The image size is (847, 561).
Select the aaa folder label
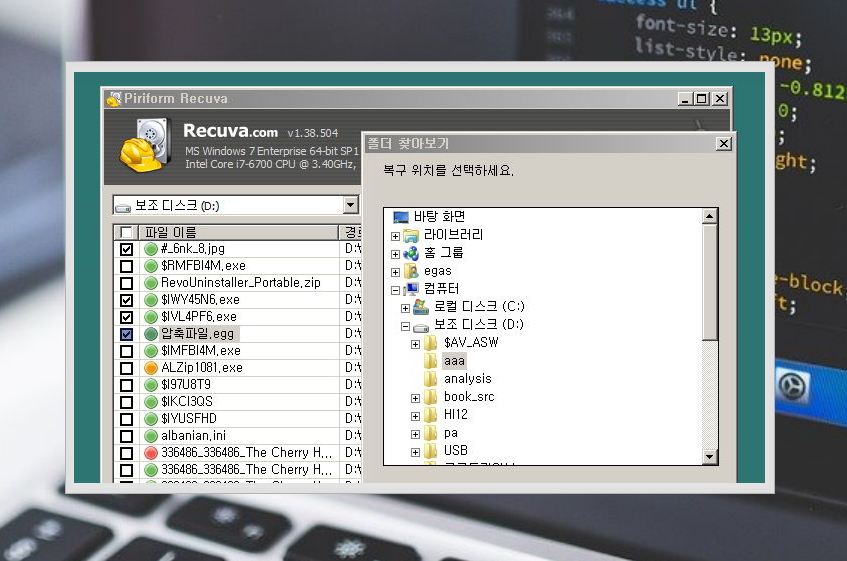(x=454, y=361)
